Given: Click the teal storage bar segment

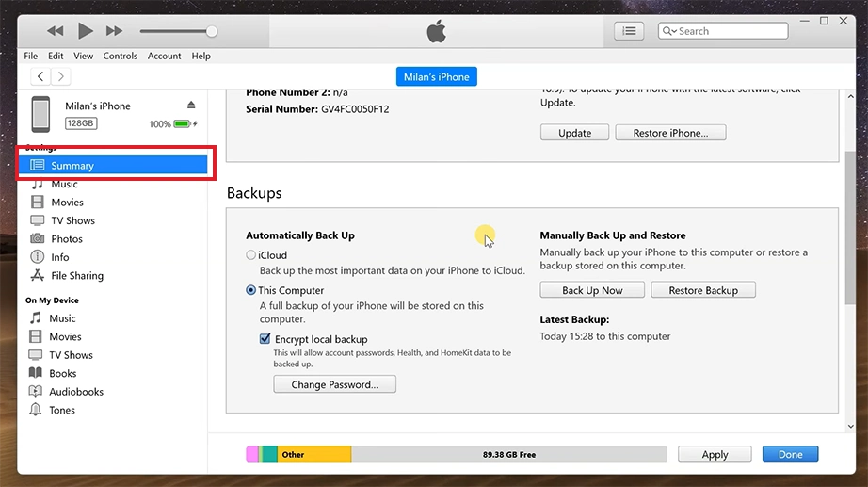Looking at the screenshot, I should click(269, 454).
